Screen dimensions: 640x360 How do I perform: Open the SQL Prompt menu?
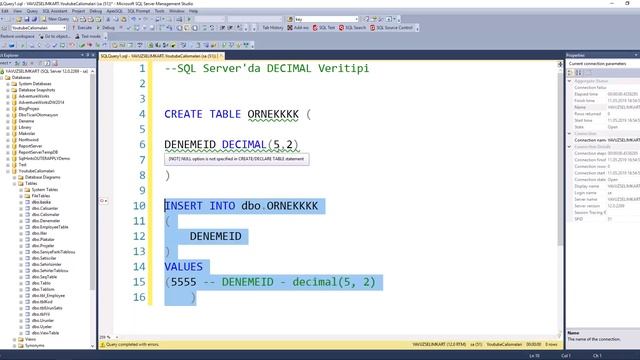coord(139,11)
